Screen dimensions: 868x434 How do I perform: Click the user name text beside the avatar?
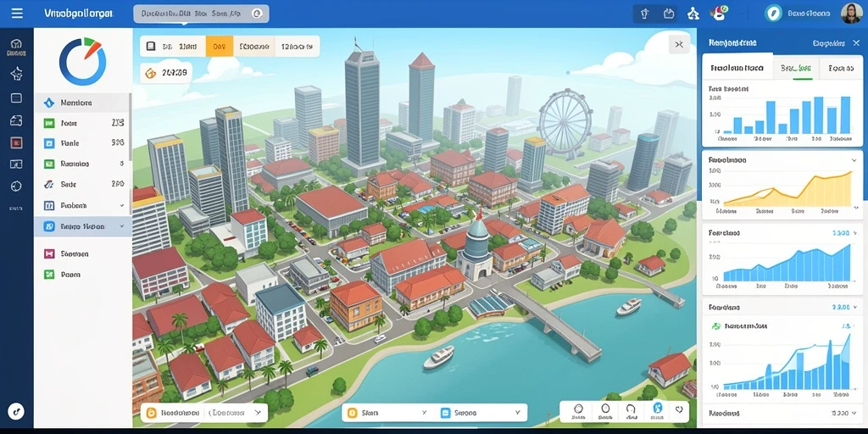click(x=809, y=14)
